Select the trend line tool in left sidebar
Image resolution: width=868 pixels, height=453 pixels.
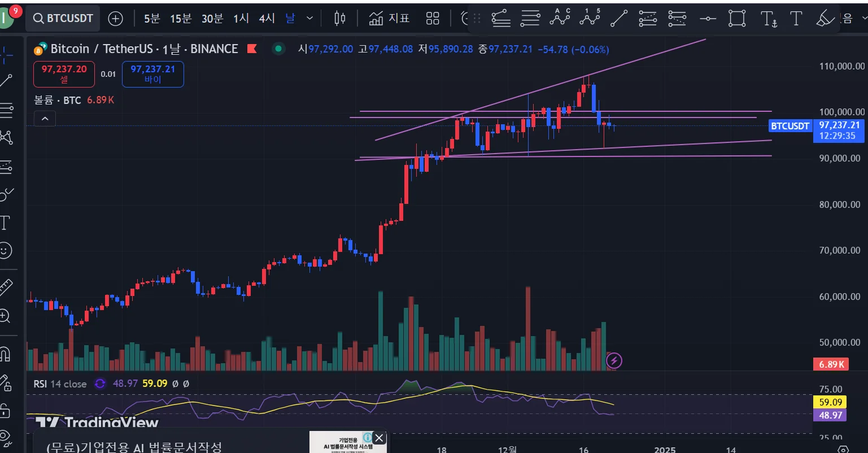[6, 81]
